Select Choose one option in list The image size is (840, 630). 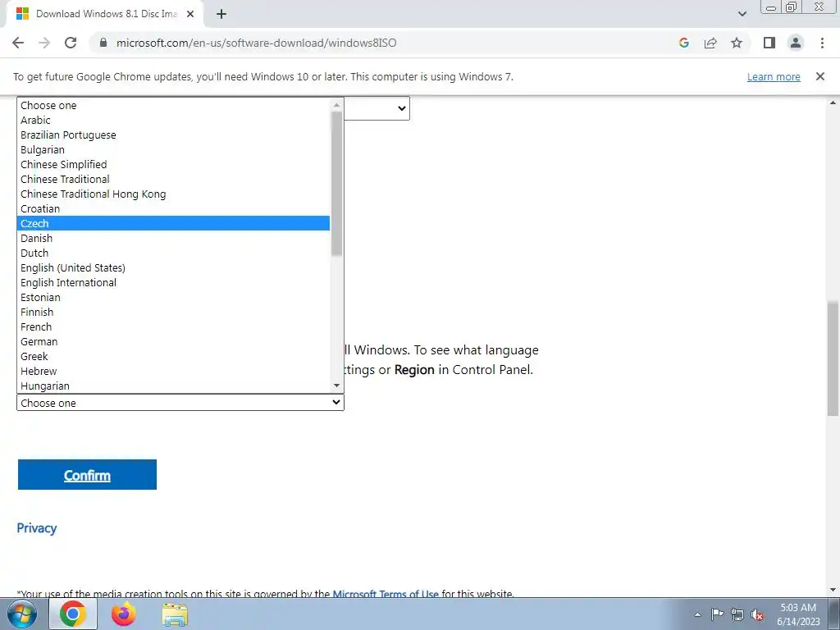(x=173, y=106)
